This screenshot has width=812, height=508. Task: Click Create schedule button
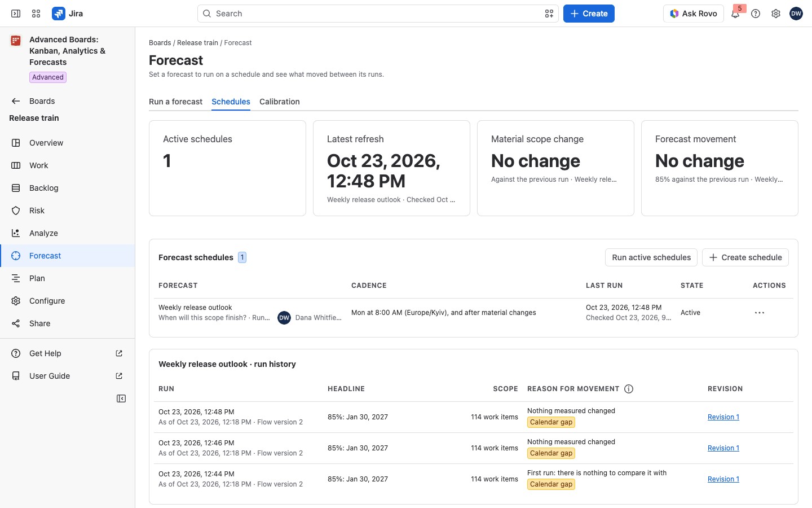point(745,257)
